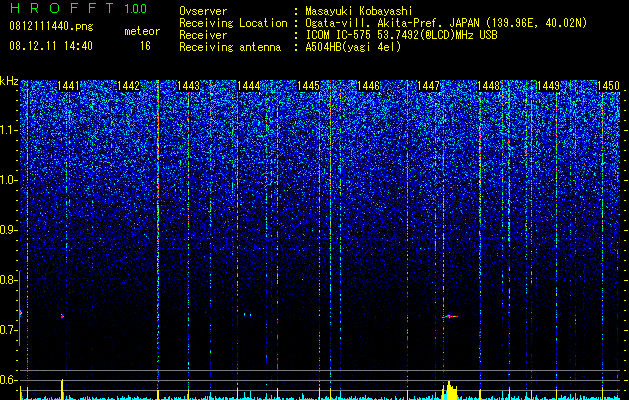Click the small meteor echo dot near 1441
This screenshot has width=629, height=400.
coord(62,316)
